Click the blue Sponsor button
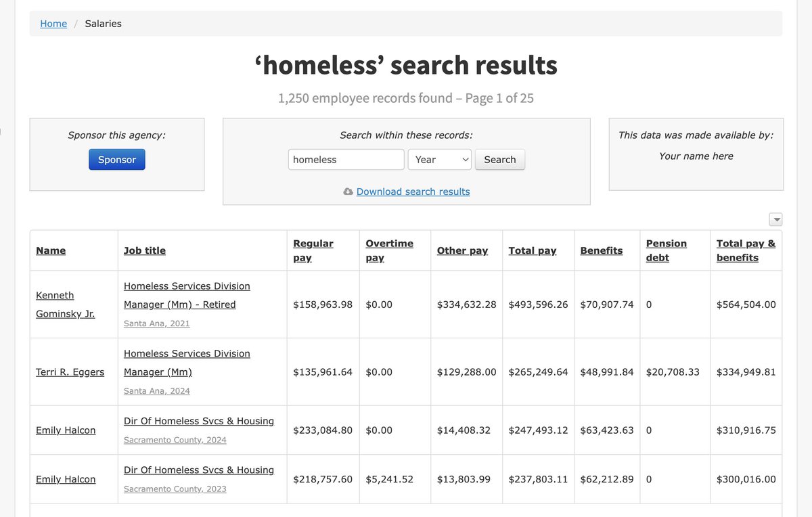This screenshot has width=812, height=517. [x=117, y=160]
